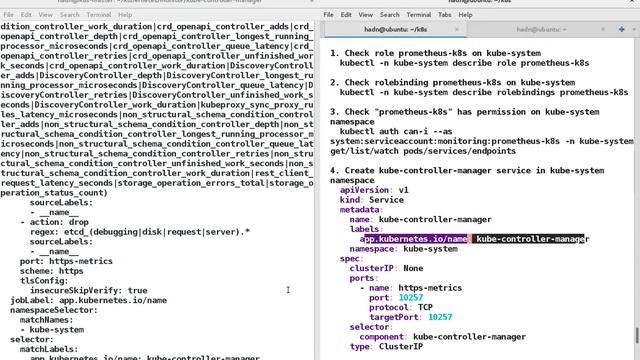640x360 pixels.
Task: Click 'port: 10257' value
Action: 411,298
